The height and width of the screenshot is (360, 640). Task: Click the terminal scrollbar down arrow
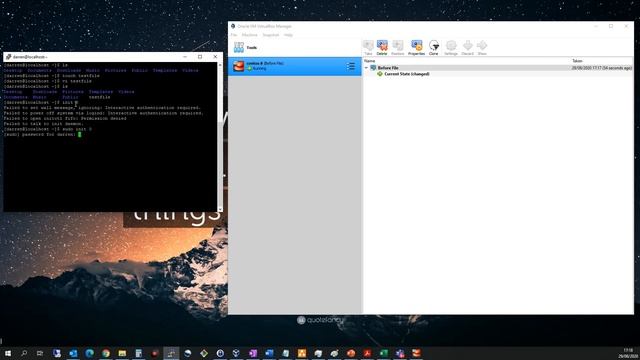click(x=220, y=209)
